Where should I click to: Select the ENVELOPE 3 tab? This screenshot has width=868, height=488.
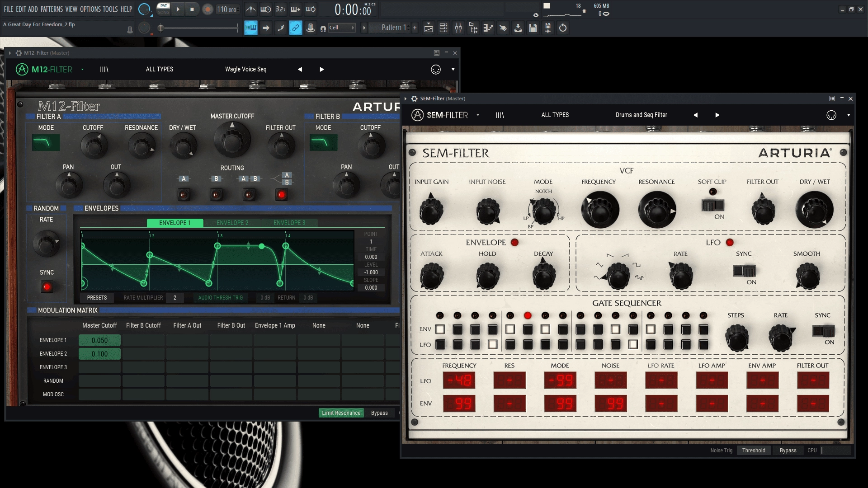pyautogui.click(x=289, y=223)
